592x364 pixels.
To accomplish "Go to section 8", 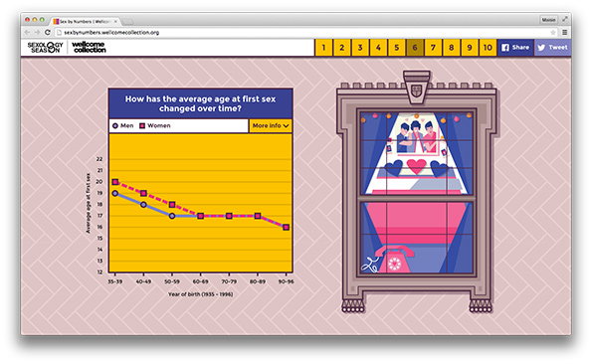I will (452, 48).
